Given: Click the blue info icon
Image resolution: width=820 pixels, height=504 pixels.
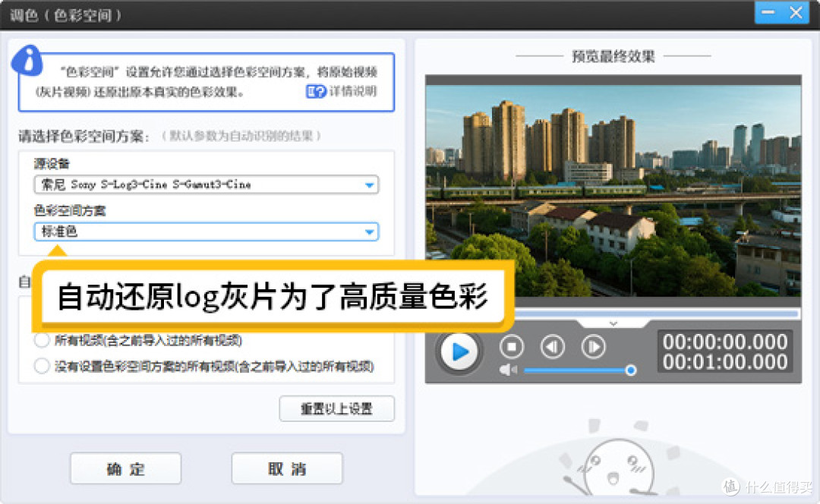Looking at the screenshot, I should [27, 61].
